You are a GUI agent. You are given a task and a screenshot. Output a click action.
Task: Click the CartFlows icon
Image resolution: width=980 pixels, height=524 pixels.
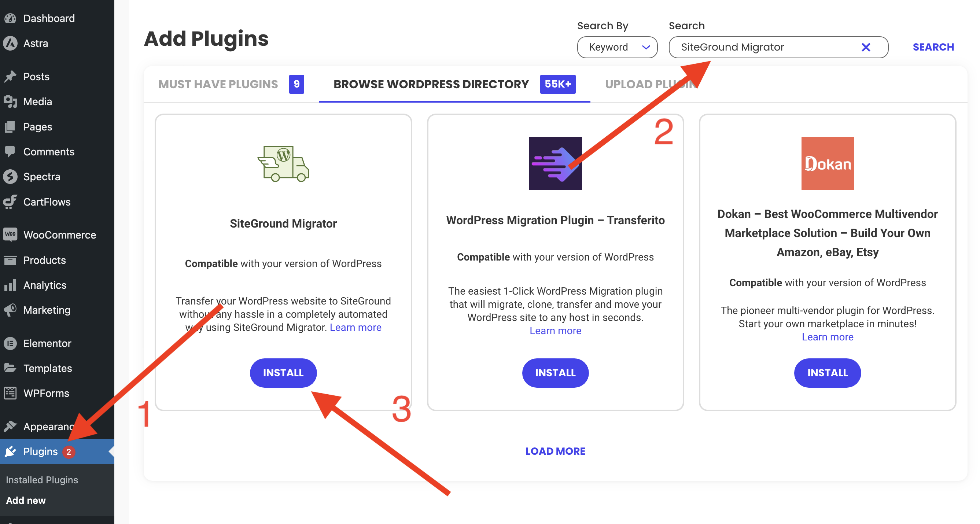tap(10, 202)
